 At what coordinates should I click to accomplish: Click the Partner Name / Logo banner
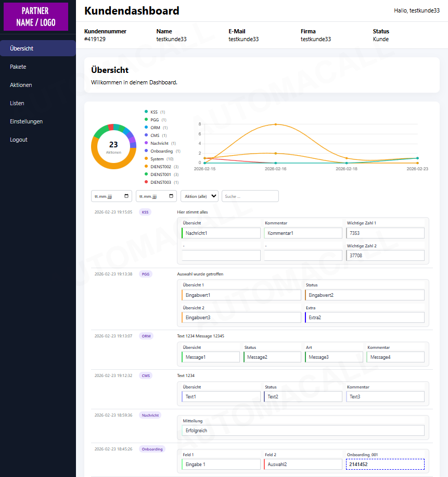(x=36, y=17)
